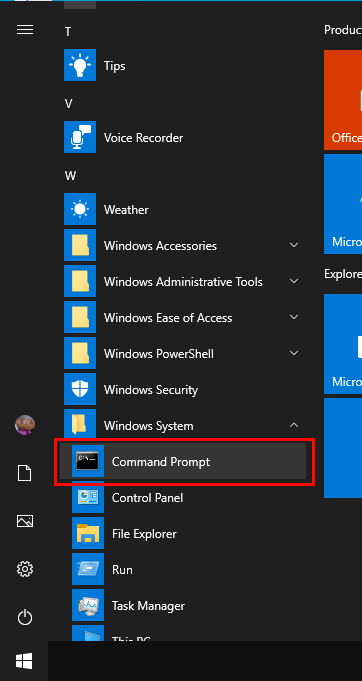Launch Voice Recorder from its microphone icon
The image size is (362, 681).
(x=80, y=137)
